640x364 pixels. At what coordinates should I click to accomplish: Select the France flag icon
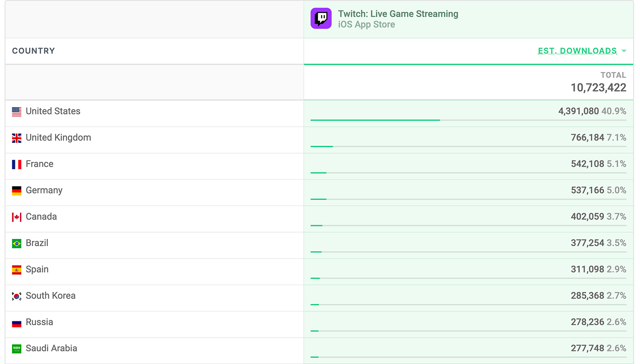click(16, 164)
